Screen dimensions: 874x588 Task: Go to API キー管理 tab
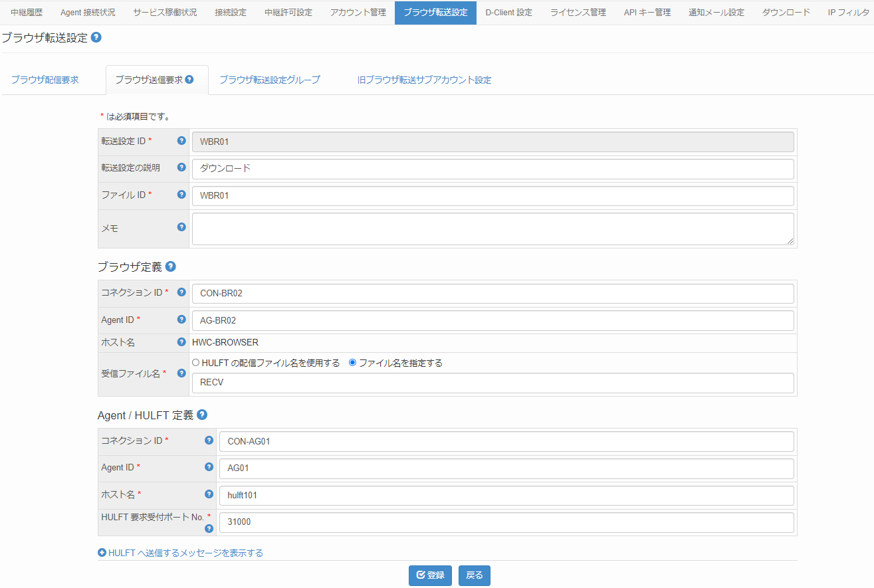click(647, 13)
